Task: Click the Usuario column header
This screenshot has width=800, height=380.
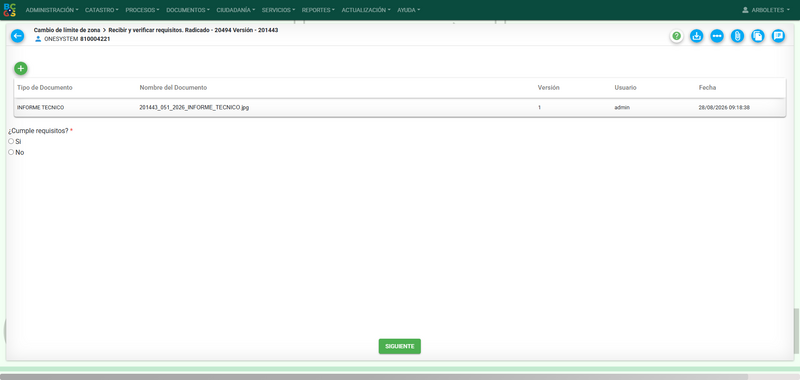Action: click(x=625, y=88)
